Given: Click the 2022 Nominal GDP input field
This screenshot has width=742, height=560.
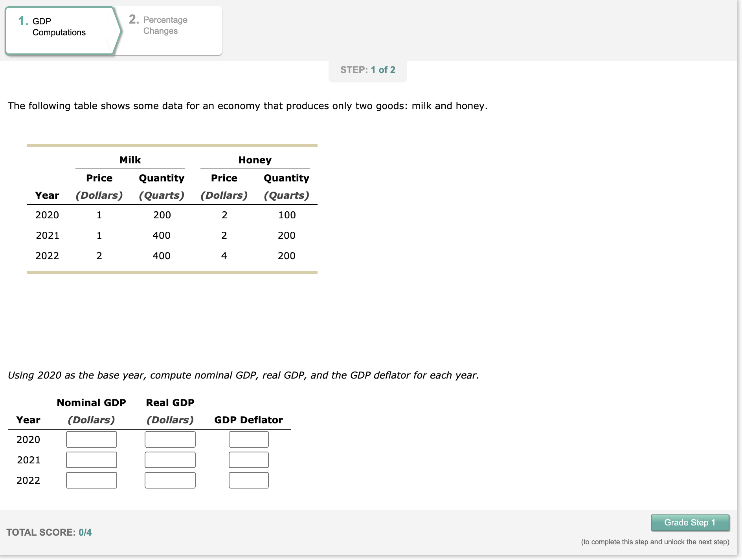Looking at the screenshot, I should 91,480.
